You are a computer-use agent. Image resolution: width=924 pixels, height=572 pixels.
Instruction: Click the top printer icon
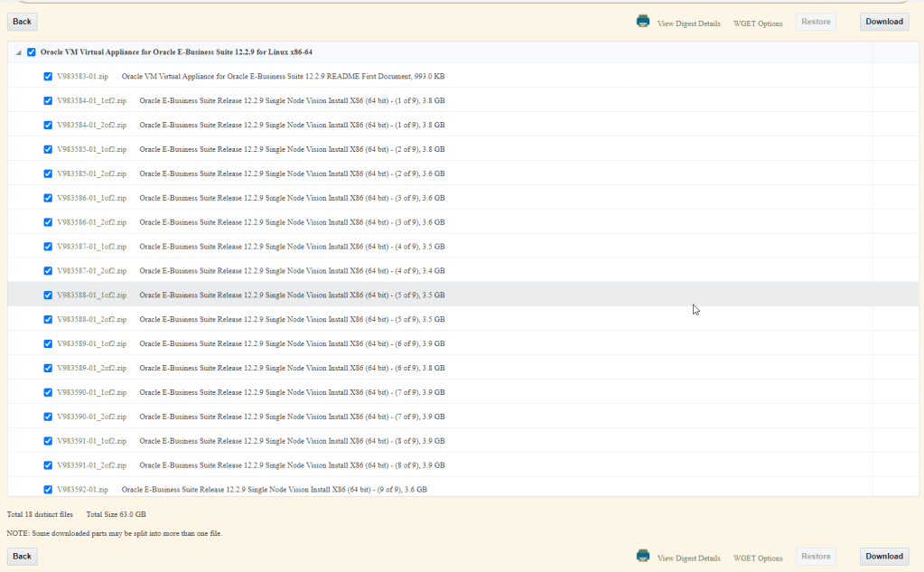pyautogui.click(x=642, y=21)
